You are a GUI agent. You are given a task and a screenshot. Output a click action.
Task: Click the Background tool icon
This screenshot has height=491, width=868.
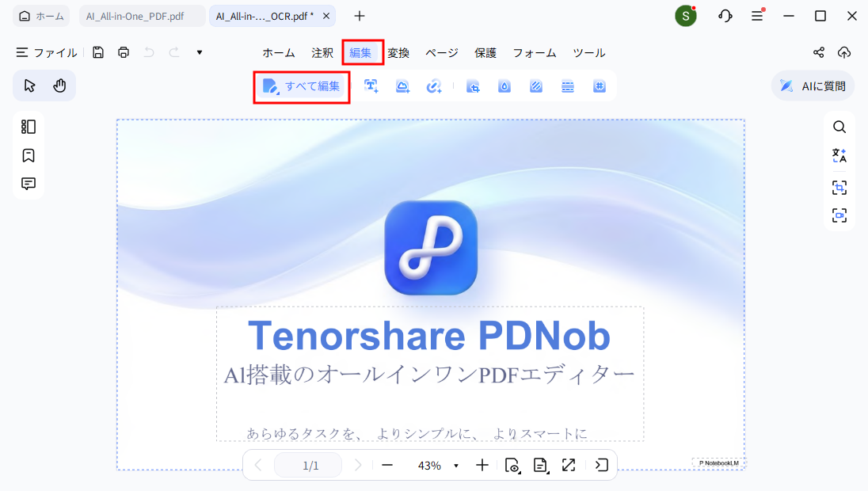[x=536, y=86]
